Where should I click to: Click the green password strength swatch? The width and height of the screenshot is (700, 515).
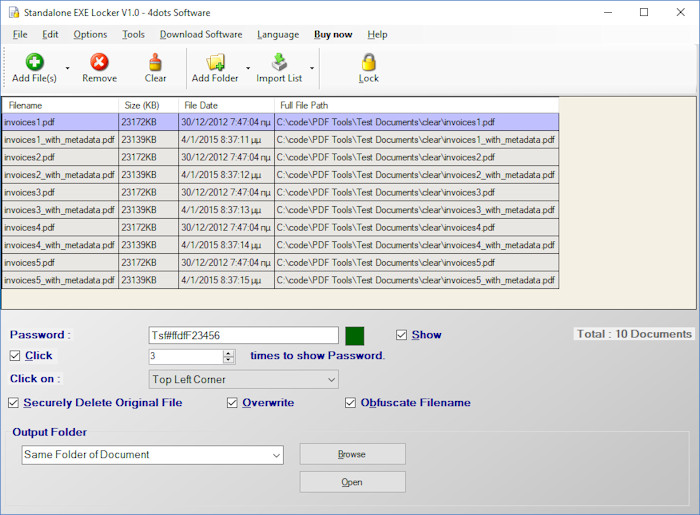click(x=355, y=336)
